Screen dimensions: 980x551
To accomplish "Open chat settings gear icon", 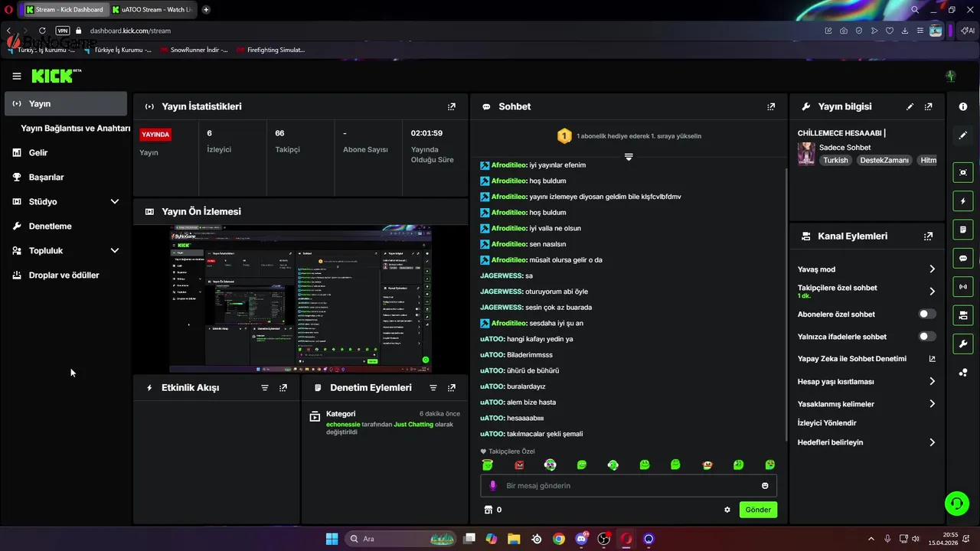I will 727,510.
